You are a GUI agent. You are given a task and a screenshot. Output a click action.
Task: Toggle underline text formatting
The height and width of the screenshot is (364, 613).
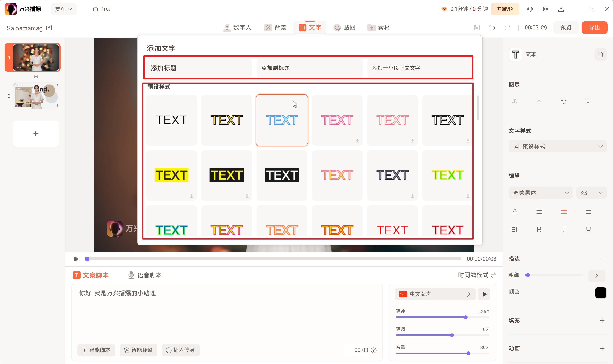tap(588, 230)
